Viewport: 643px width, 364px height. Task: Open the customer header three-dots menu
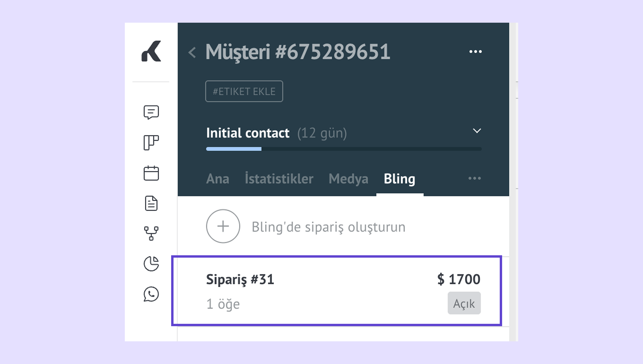pos(475,52)
